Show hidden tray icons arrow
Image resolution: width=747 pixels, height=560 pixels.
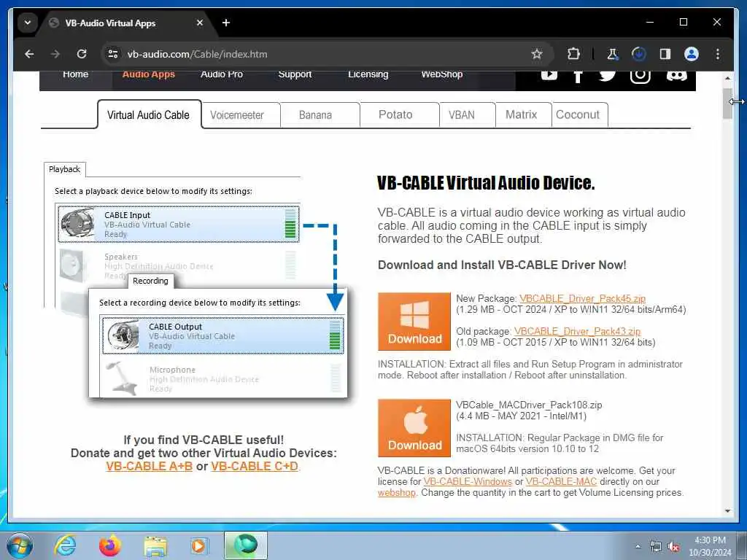click(x=638, y=547)
